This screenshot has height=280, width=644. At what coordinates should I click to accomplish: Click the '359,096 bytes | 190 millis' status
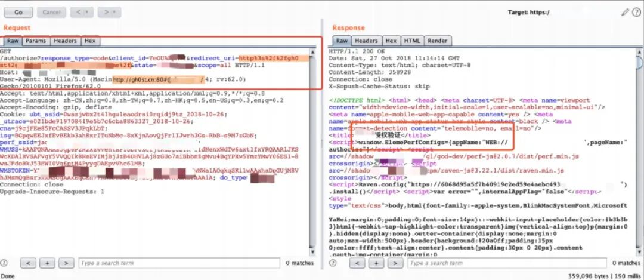tap(603, 275)
